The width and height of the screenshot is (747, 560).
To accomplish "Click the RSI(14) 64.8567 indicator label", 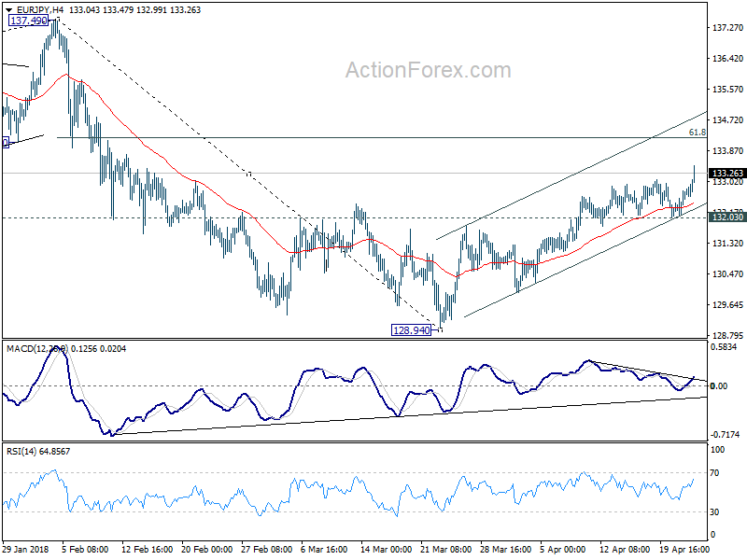I will [38, 452].
